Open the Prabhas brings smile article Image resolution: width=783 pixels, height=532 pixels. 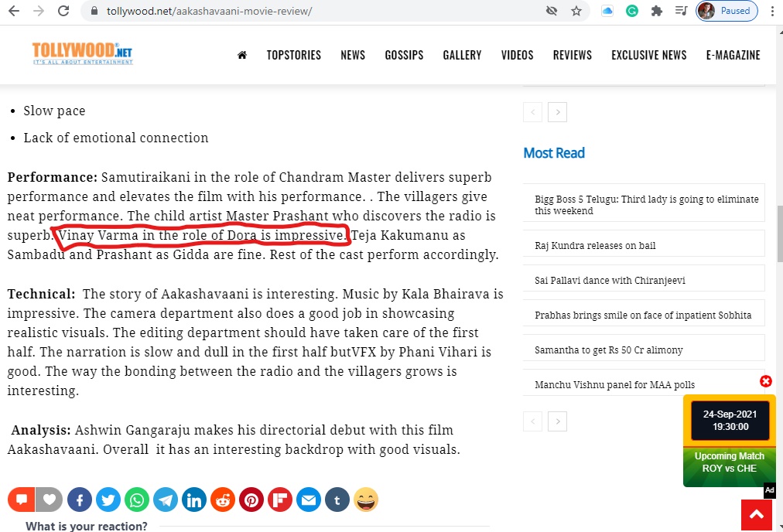pos(643,315)
